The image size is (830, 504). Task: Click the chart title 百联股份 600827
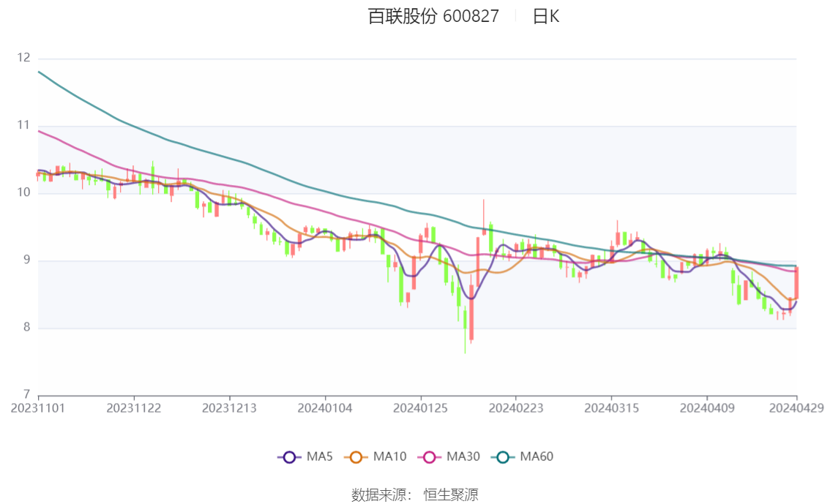pyautogui.click(x=433, y=16)
